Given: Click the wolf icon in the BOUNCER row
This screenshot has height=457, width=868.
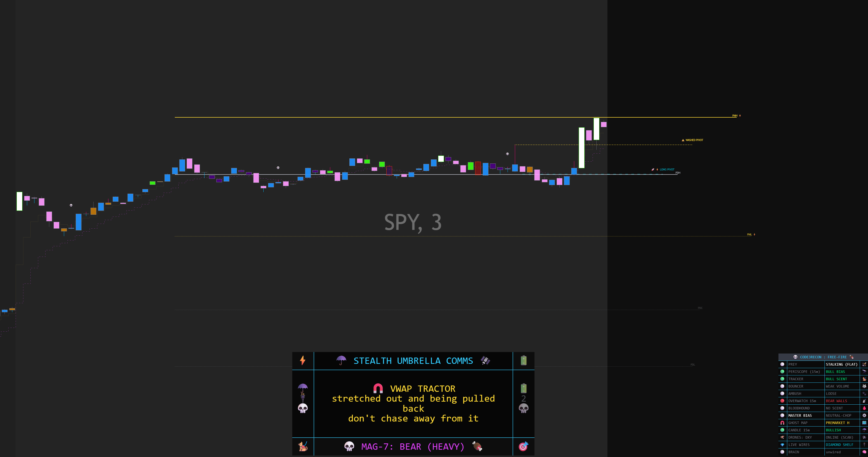Looking at the screenshot, I should 864,386.
